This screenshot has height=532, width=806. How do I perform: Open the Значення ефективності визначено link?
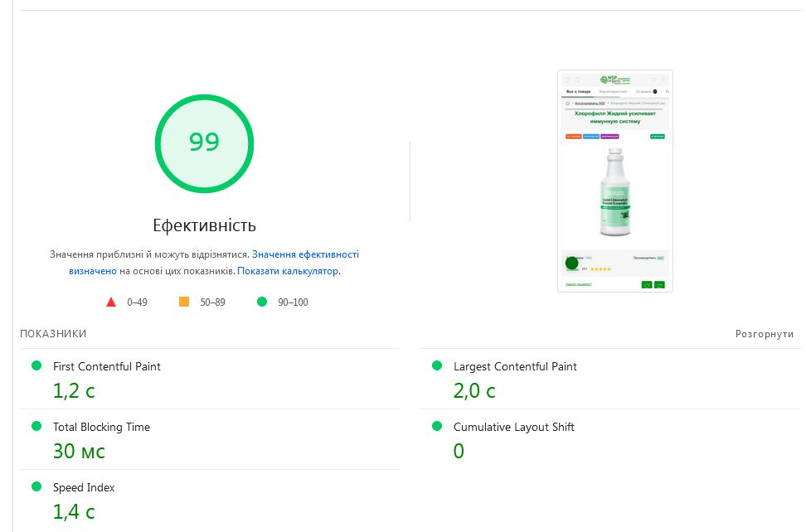coord(305,254)
